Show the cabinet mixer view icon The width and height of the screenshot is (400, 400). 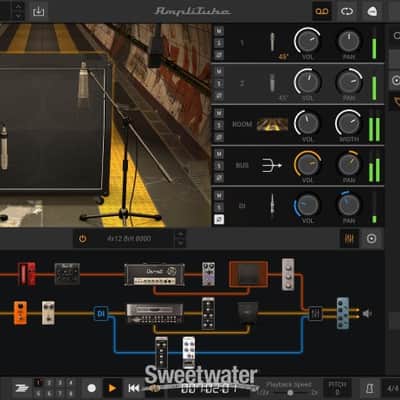click(x=349, y=239)
